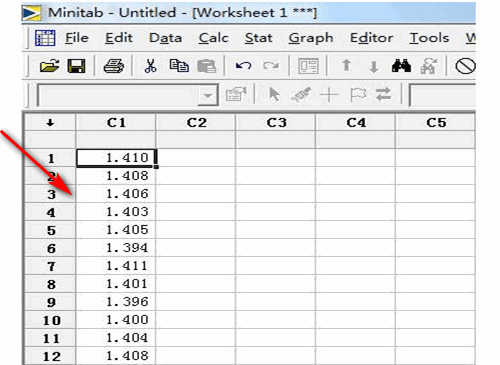Click the Next down-arrow icon
Viewport: 500px width, 365px height.
(374, 66)
